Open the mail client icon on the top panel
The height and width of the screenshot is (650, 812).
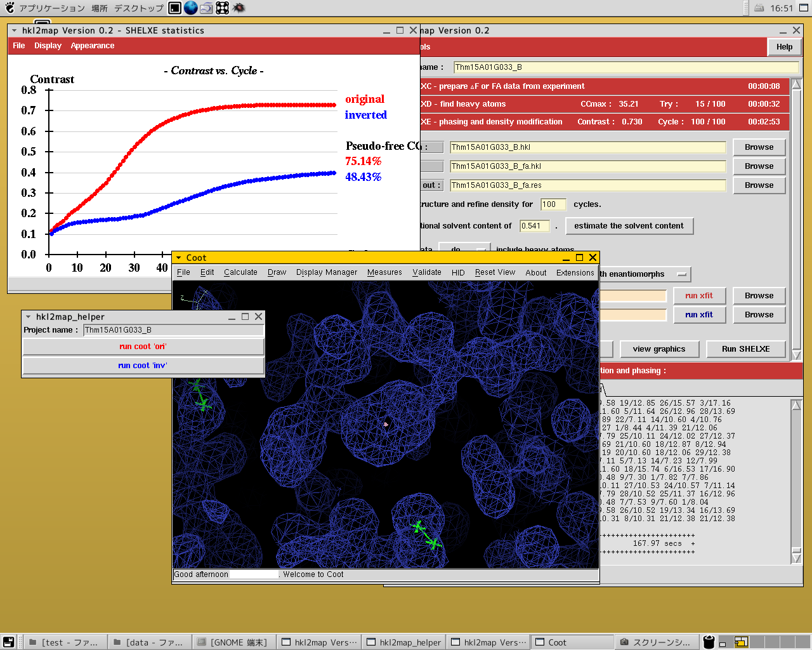206,8
